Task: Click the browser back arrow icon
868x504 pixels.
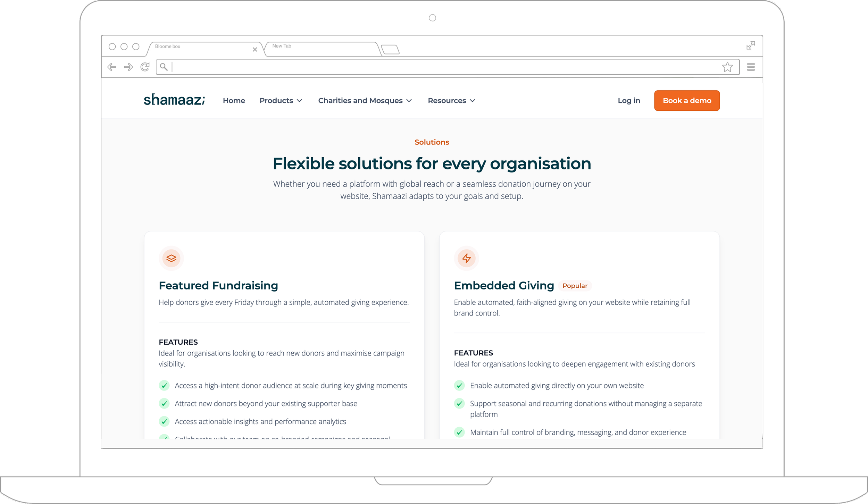Action: (112, 67)
